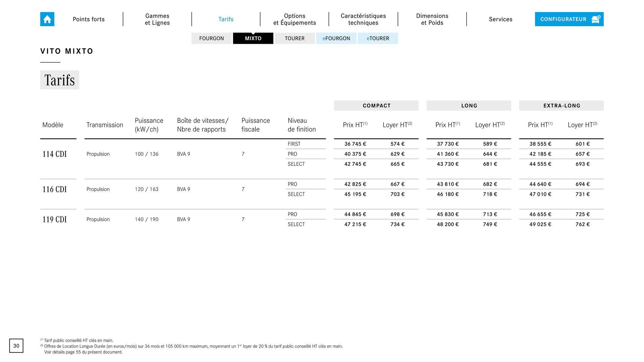This screenshot has width=644, height=362.
Task: Click the Tarif public conseillé footnote
Action: [77, 341]
